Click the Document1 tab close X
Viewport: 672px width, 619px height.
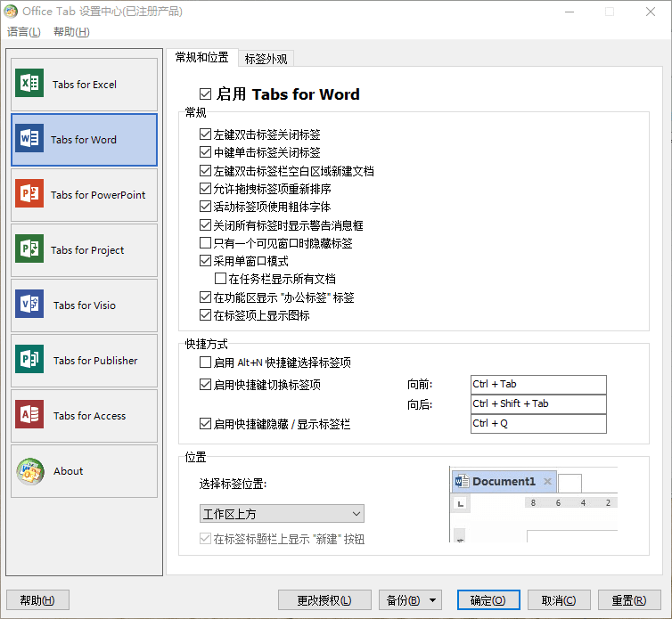(547, 482)
